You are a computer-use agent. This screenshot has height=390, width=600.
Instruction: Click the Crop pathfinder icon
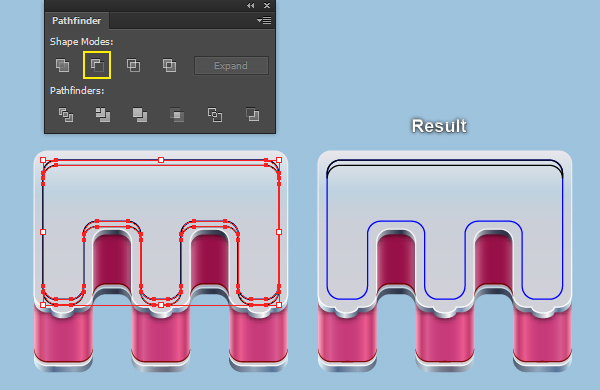(x=177, y=115)
